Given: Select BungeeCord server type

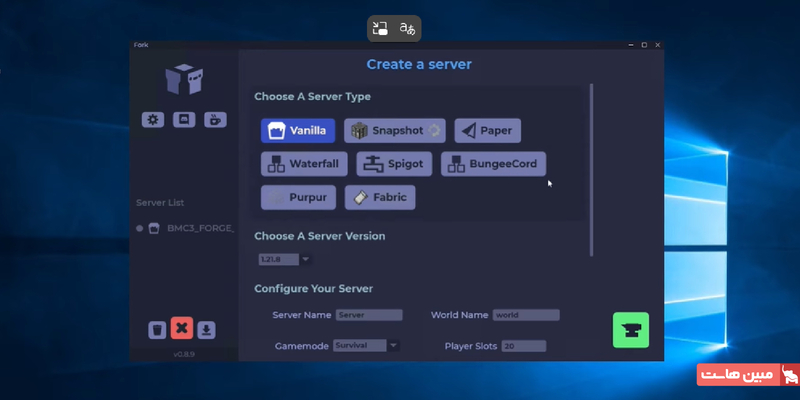Looking at the screenshot, I should click(493, 164).
